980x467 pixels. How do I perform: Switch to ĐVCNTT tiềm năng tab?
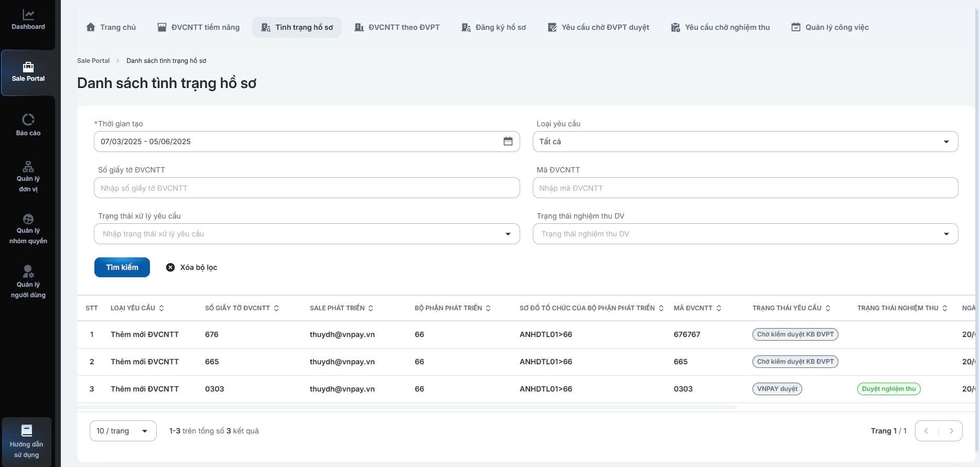[x=198, y=27]
